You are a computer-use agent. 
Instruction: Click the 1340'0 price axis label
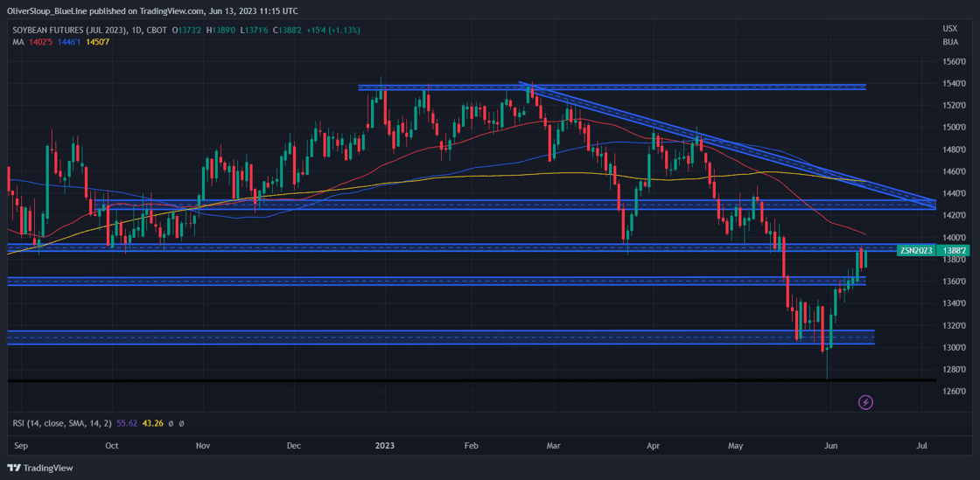pos(955,303)
